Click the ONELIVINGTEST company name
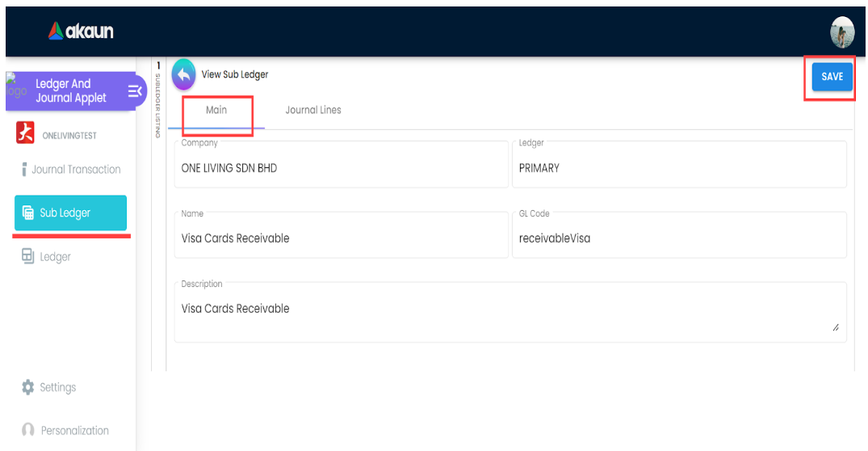The image size is (868, 451). tap(69, 136)
